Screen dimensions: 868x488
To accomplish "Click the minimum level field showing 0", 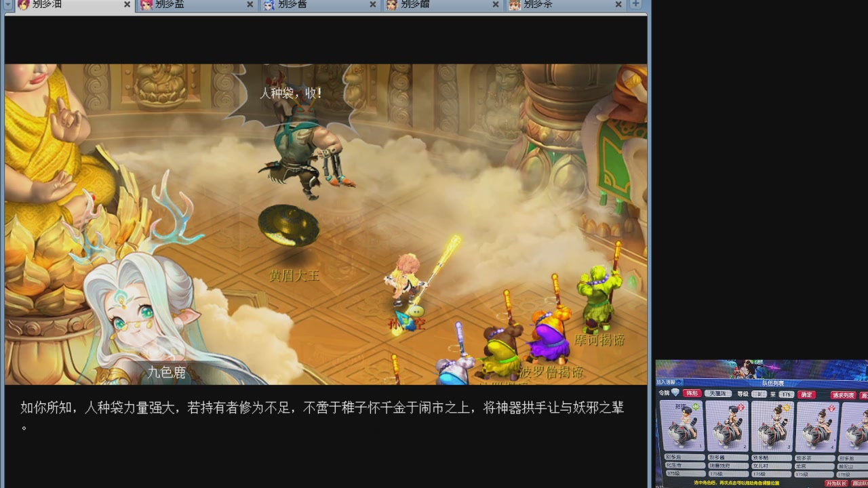I will (x=759, y=394).
